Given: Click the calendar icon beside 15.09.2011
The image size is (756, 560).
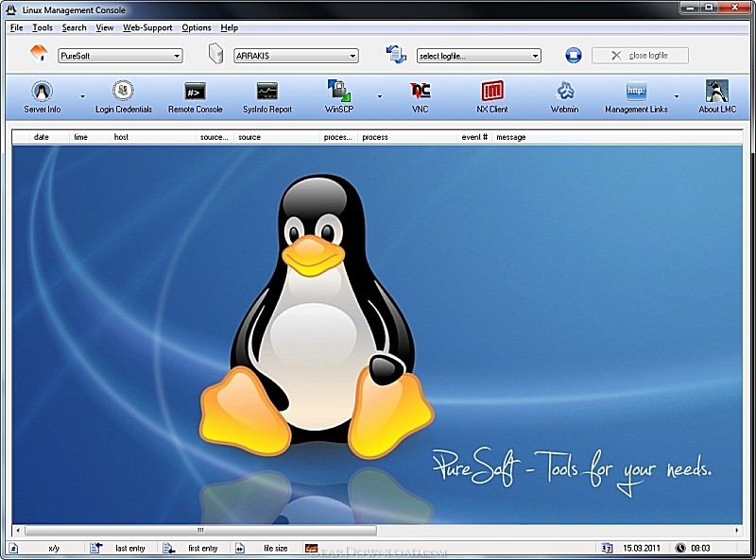Looking at the screenshot, I should [607, 548].
